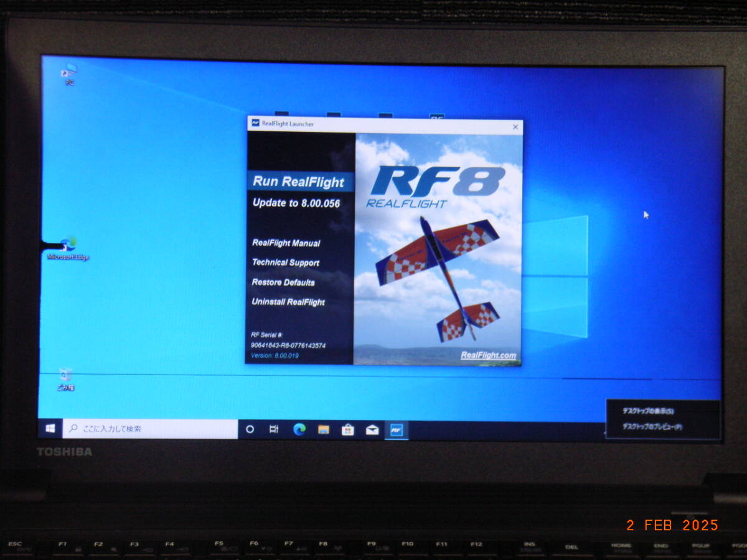Open Cortana circle icon on taskbar
The height and width of the screenshot is (560, 747).
(250, 429)
